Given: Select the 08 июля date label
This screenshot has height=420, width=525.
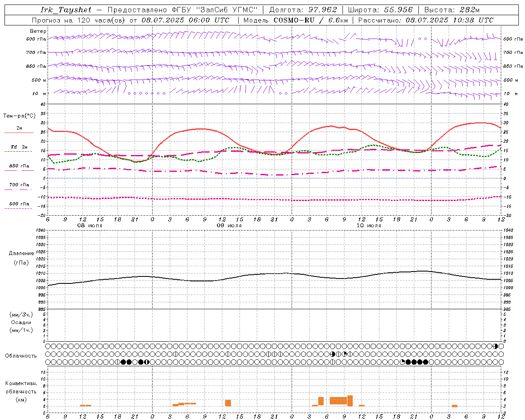Looking at the screenshot, I should [x=90, y=226].
